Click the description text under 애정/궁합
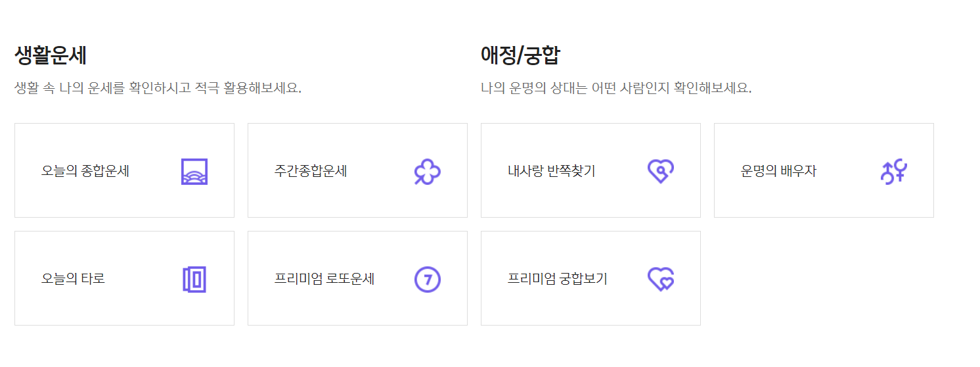This screenshot has width=980, height=367. [616, 88]
